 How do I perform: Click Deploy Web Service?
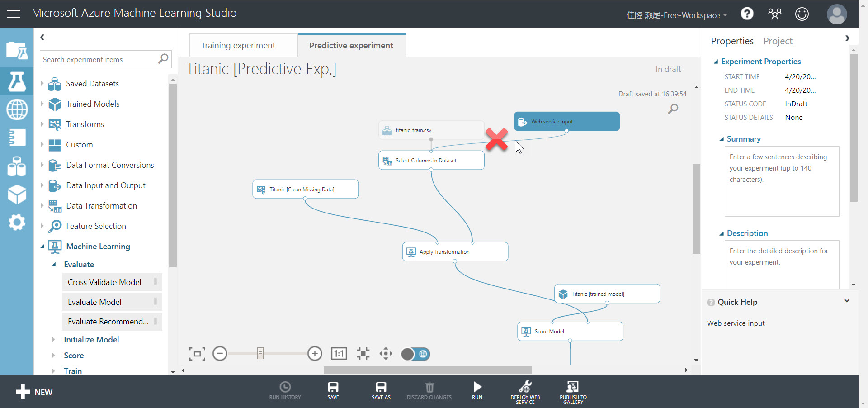click(525, 392)
